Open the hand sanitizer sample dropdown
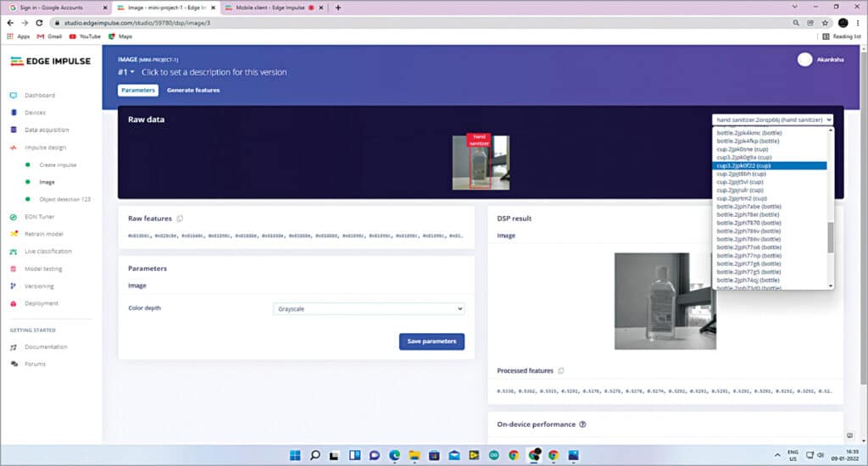 pyautogui.click(x=772, y=120)
